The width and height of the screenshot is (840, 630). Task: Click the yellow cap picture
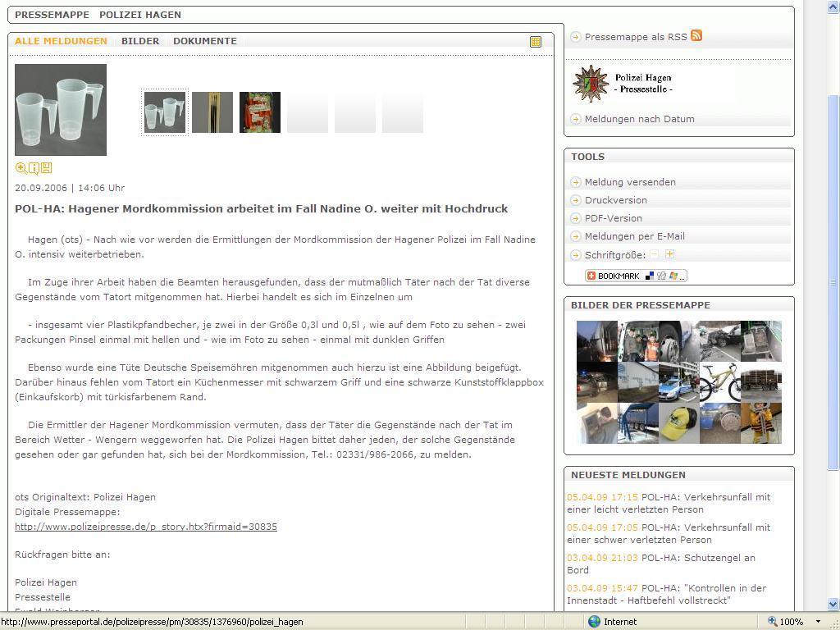(x=678, y=423)
